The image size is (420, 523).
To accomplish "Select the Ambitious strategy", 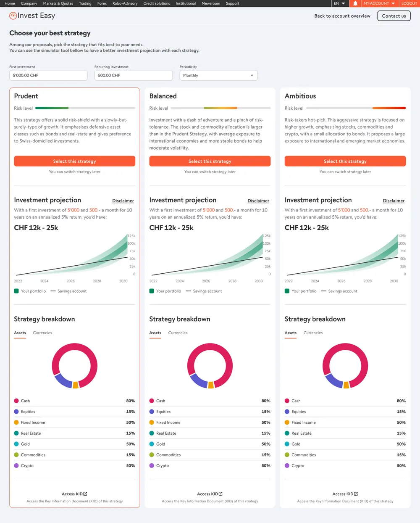I will 345,161.
